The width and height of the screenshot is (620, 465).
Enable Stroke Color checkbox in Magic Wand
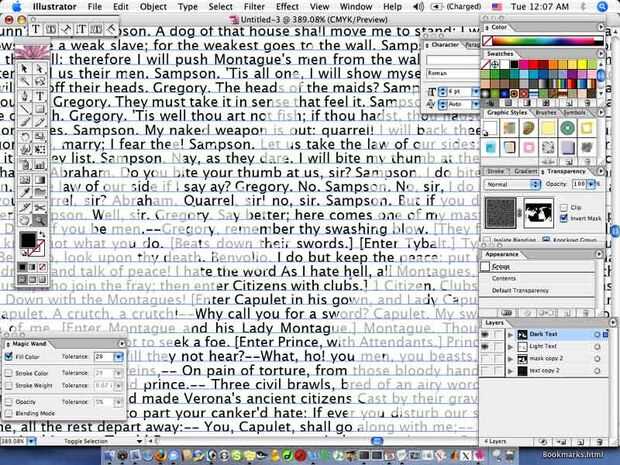click(9, 373)
